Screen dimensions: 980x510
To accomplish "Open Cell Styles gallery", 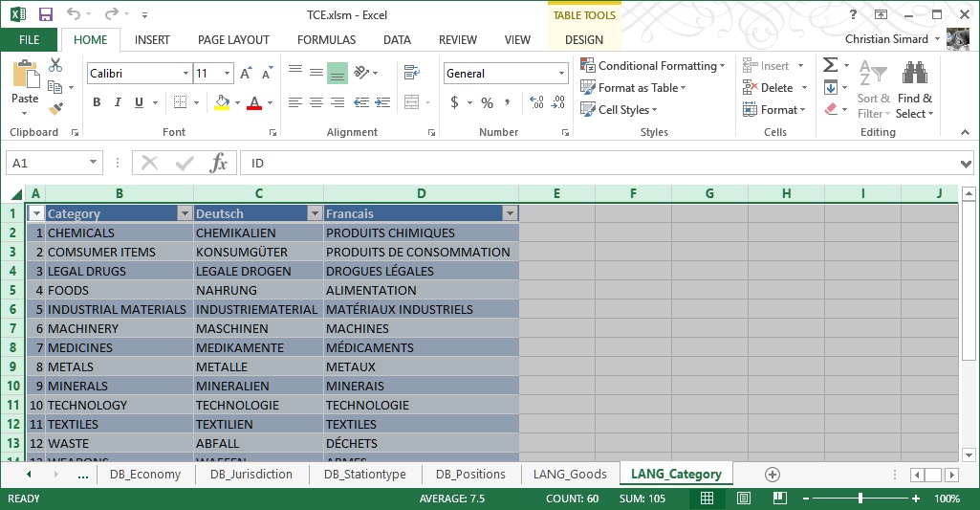I will pos(619,109).
